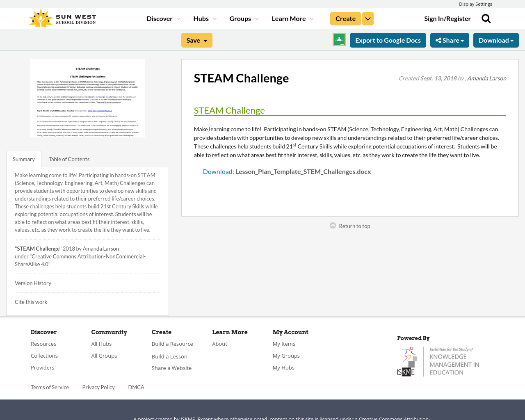This screenshot has height=420, width=525.
Task: Click the Google Classroom share icon
Action: (339, 39)
